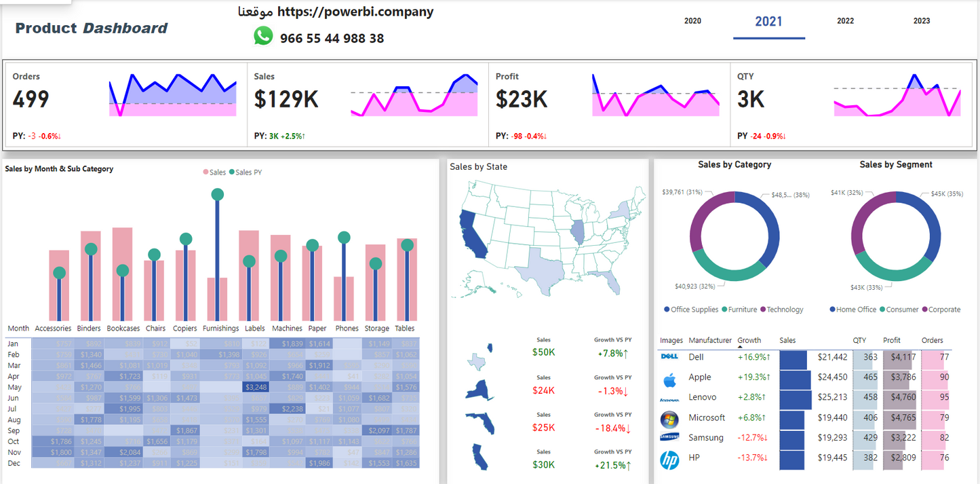Select California on the US map

click(x=473, y=234)
